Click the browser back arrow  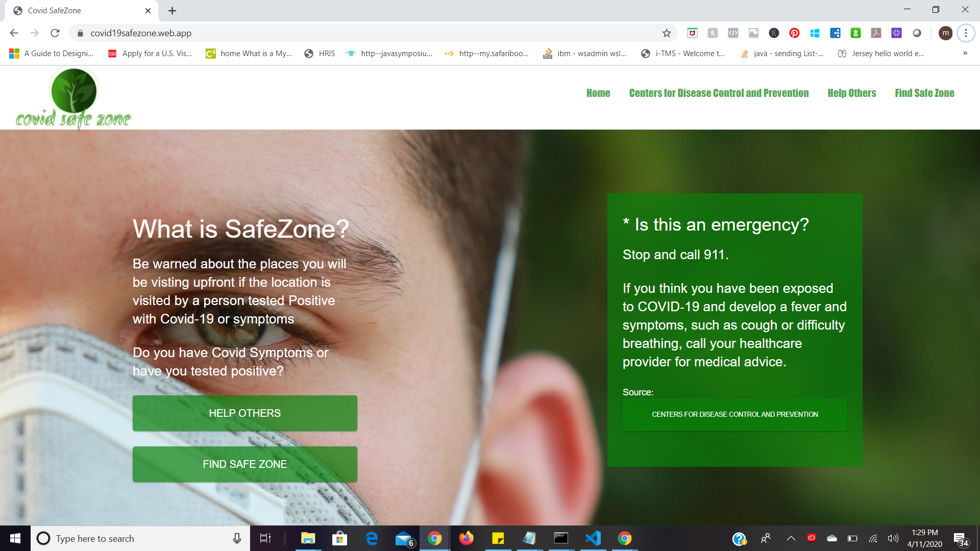click(14, 33)
